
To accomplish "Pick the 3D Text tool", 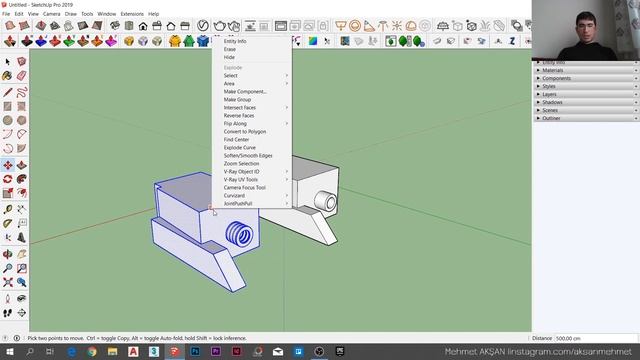I will 22,238.
